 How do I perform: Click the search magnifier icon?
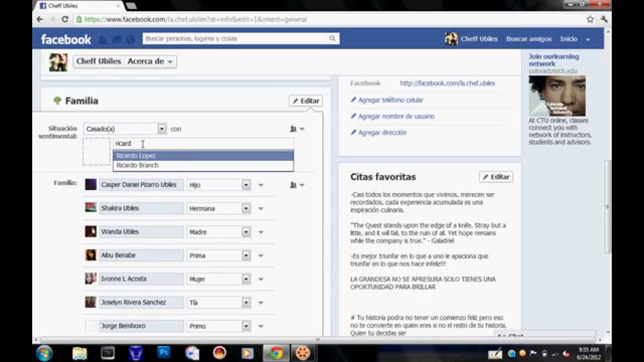pyautogui.click(x=332, y=39)
